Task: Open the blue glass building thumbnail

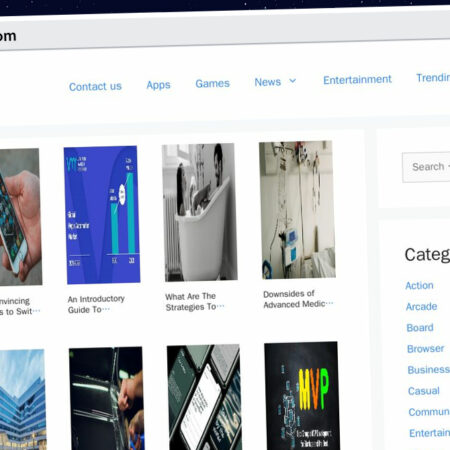Action: (23, 400)
